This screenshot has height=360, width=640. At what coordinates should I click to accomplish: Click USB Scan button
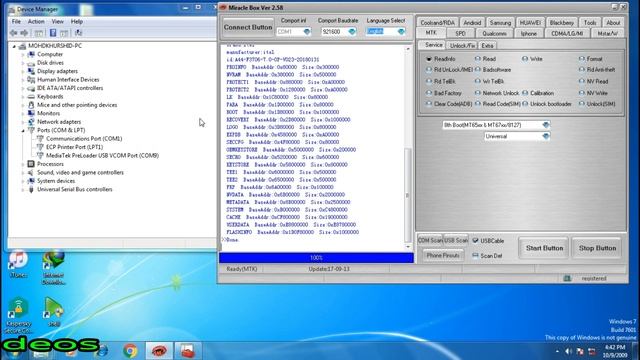click(x=456, y=241)
